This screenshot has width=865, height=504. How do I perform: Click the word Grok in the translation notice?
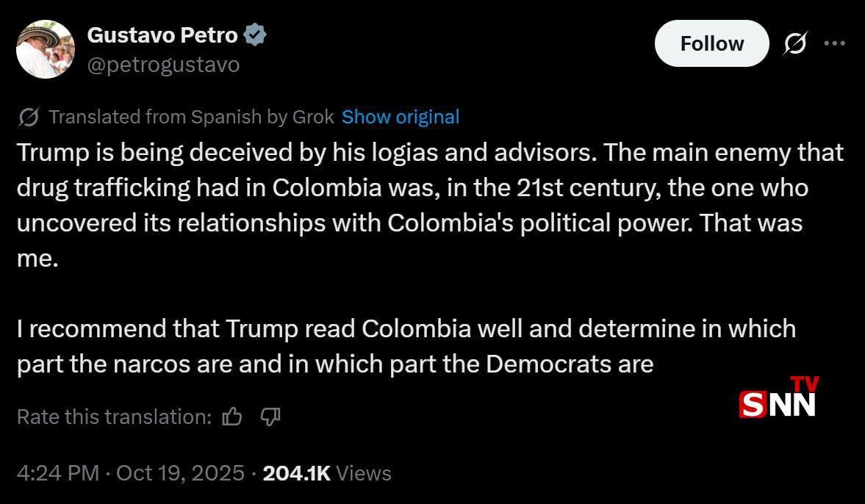click(313, 117)
